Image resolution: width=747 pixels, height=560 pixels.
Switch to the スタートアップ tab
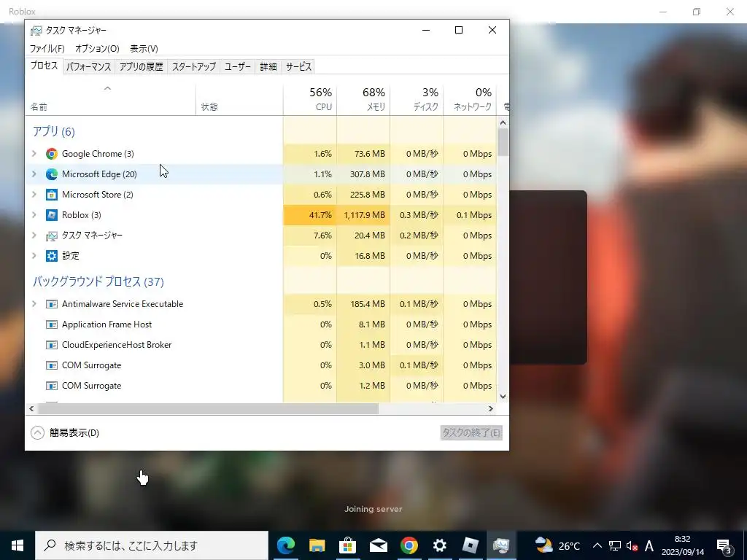194,66
